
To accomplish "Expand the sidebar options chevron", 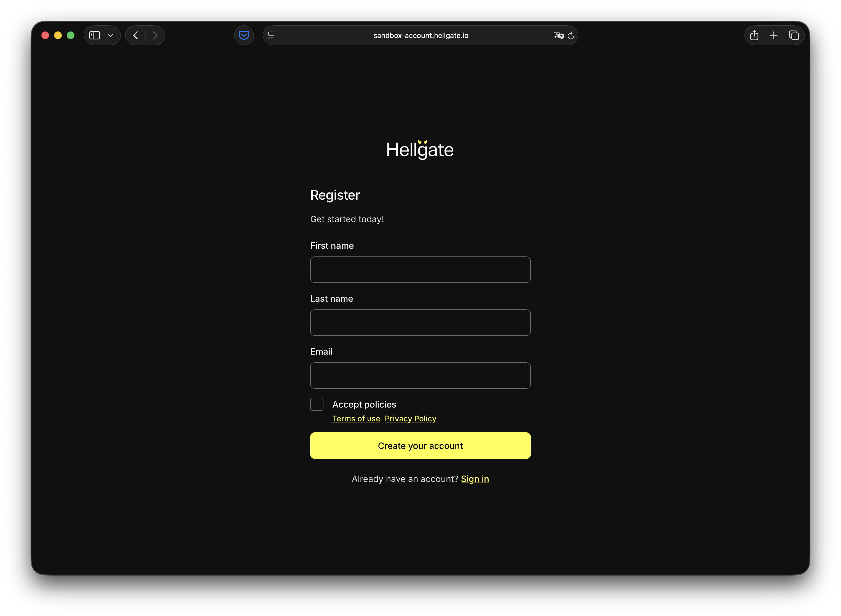I will point(110,35).
